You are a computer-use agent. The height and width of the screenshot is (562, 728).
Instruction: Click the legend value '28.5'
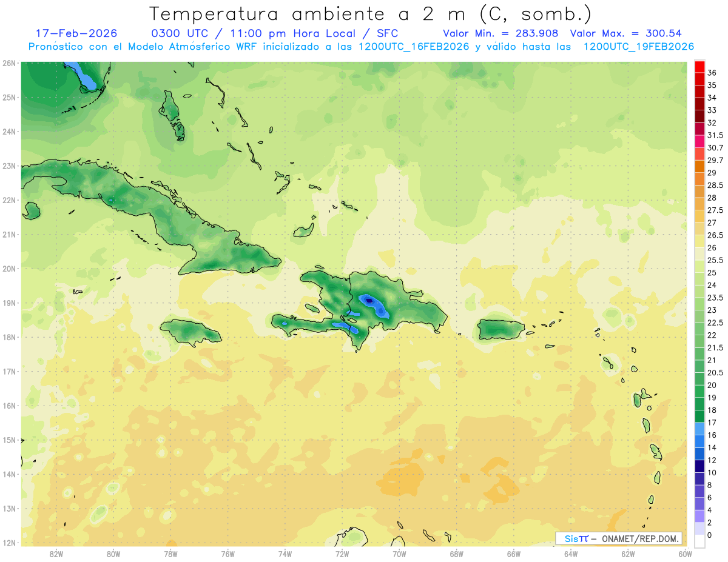[715, 185]
